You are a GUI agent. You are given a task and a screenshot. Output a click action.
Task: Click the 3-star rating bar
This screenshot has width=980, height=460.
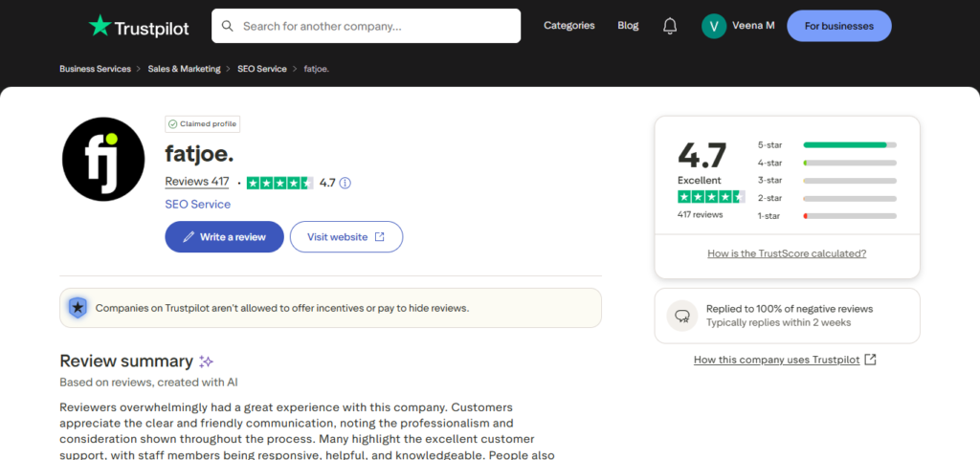click(850, 180)
